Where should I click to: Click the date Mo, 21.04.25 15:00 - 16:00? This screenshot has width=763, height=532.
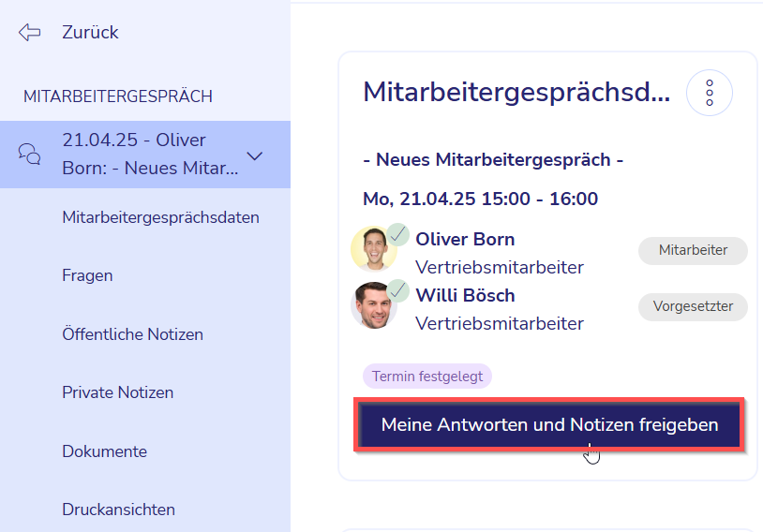(x=480, y=199)
